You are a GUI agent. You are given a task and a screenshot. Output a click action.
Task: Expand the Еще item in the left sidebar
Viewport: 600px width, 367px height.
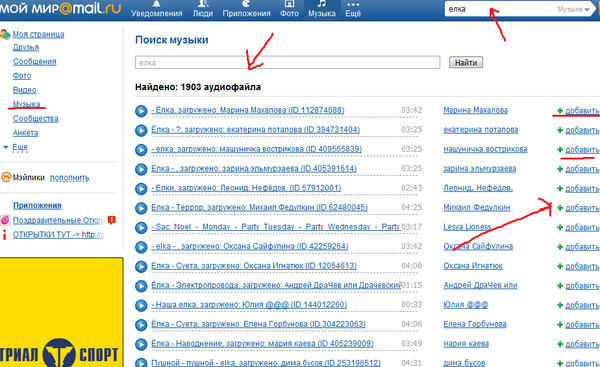click(x=20, y=147)
